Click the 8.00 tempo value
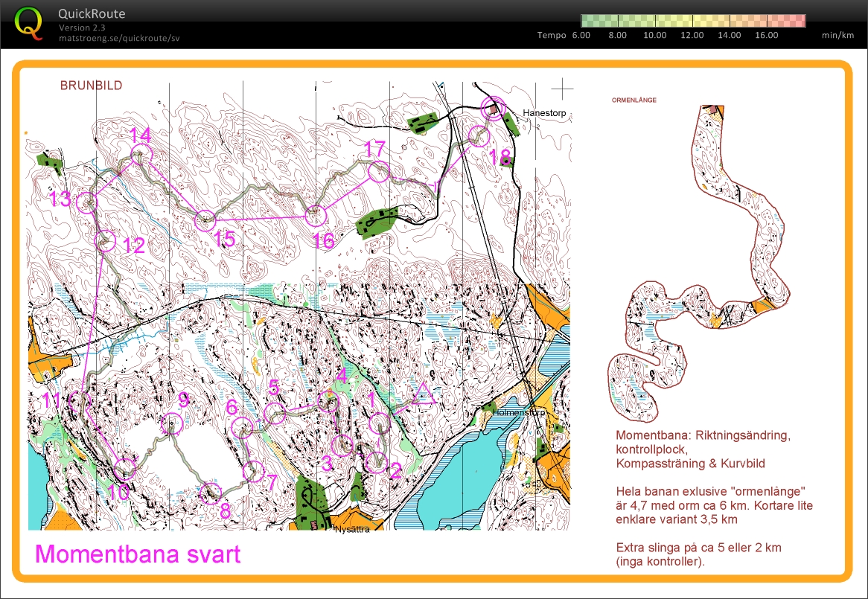 618,35
